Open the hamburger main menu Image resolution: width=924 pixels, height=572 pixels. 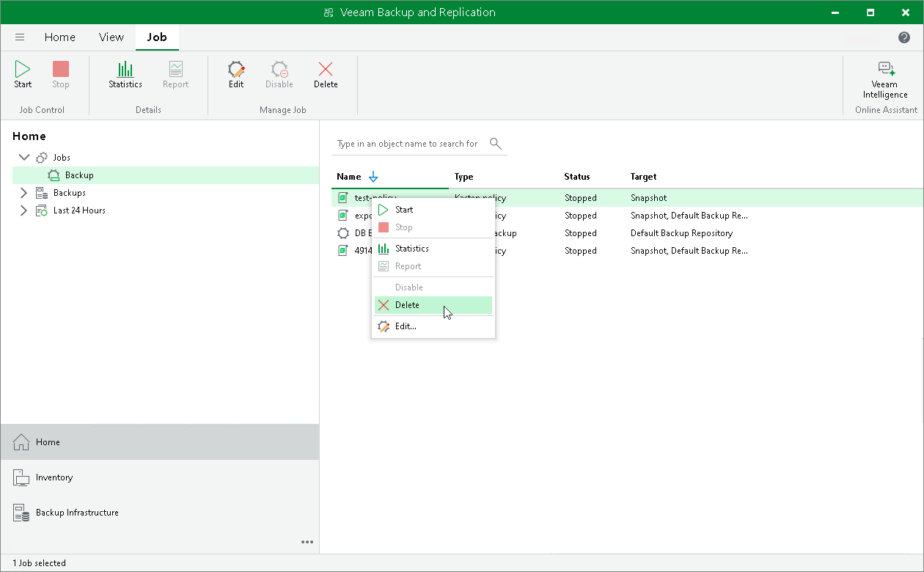[x=20, y=37]
